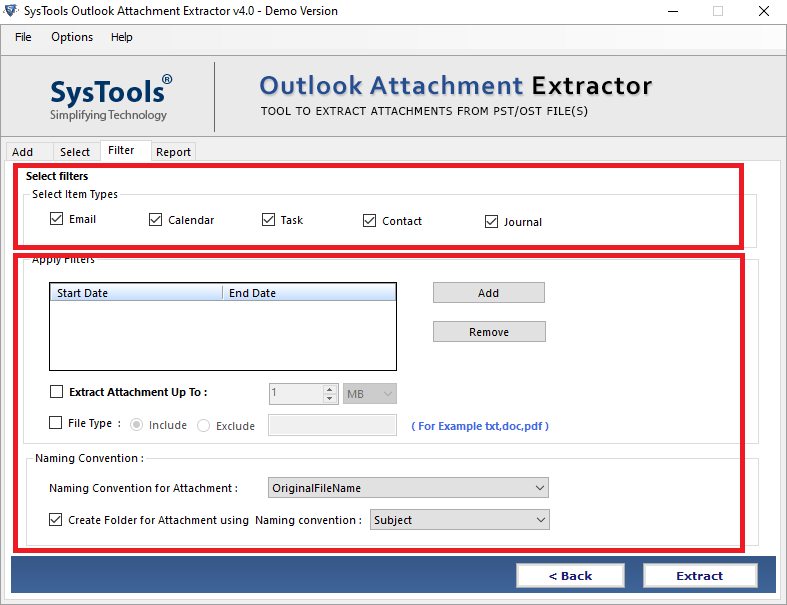The image size is (787, 605).
Task: Decrease attachment size with down arrow
Action: point(330,399)
